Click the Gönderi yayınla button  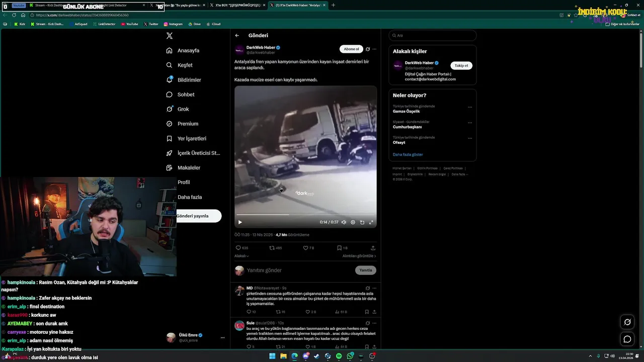pos(199,216)
